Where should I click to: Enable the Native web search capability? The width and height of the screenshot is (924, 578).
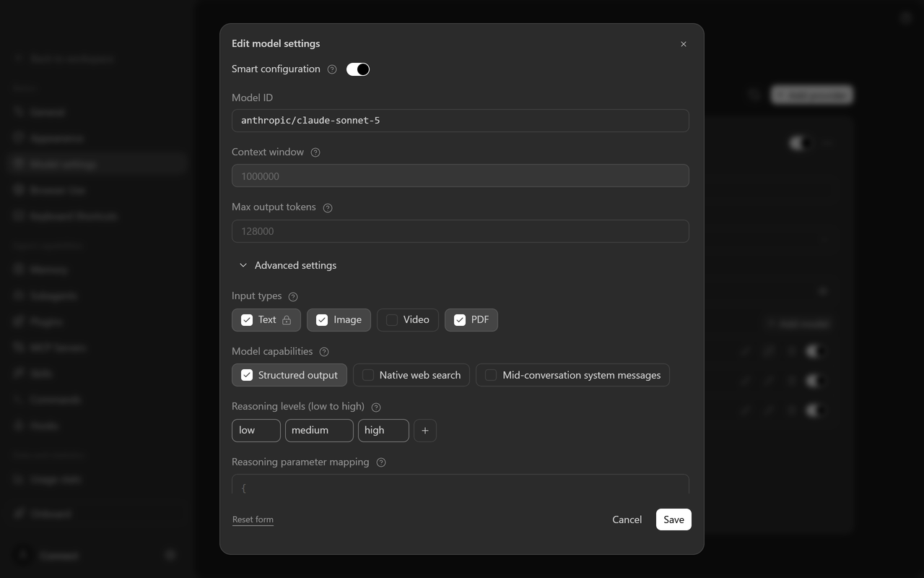(411, 375)
